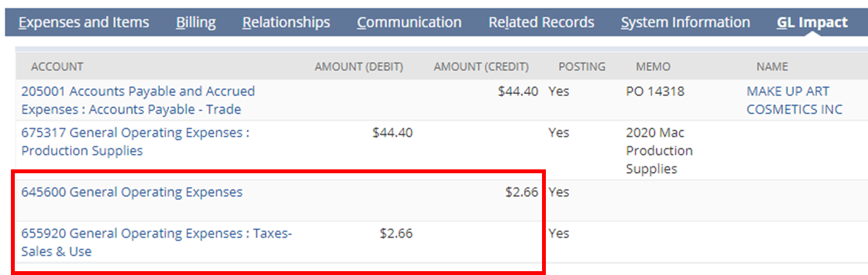Click the POSTING column header
The height and width of the screenshot is (275, 868).
point(582,66)
